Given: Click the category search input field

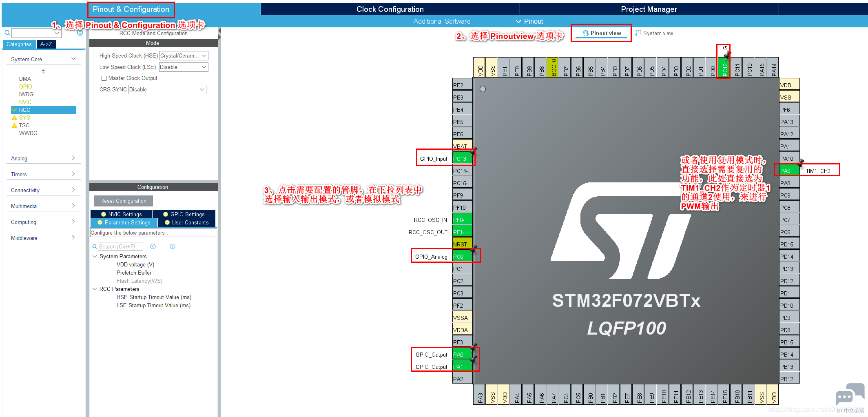Looking at the screenshot, I should point(33,33).
